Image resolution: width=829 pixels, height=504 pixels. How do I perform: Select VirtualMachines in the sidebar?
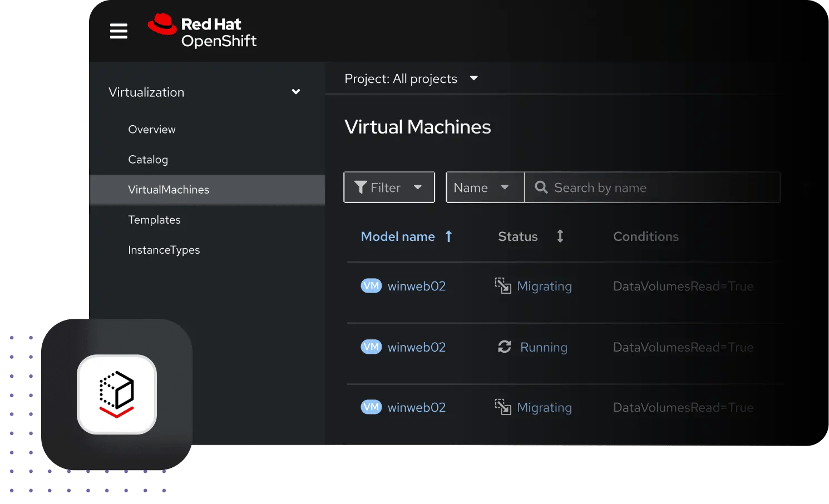tap(207, 190)
